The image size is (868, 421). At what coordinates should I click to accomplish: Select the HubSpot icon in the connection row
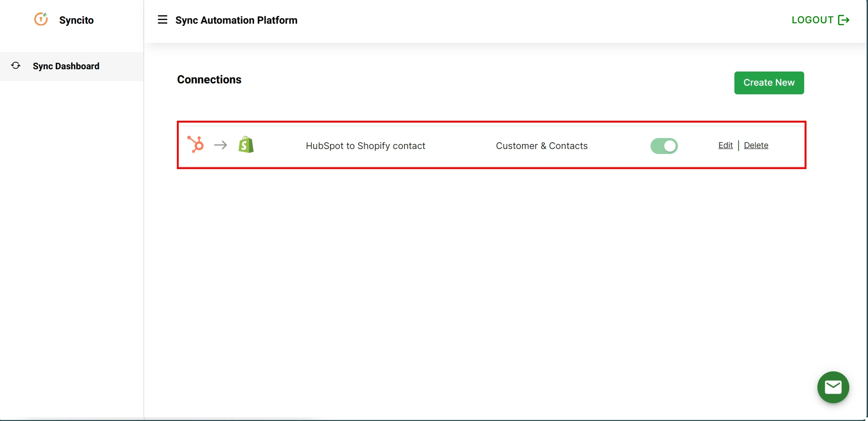(196, 144)
